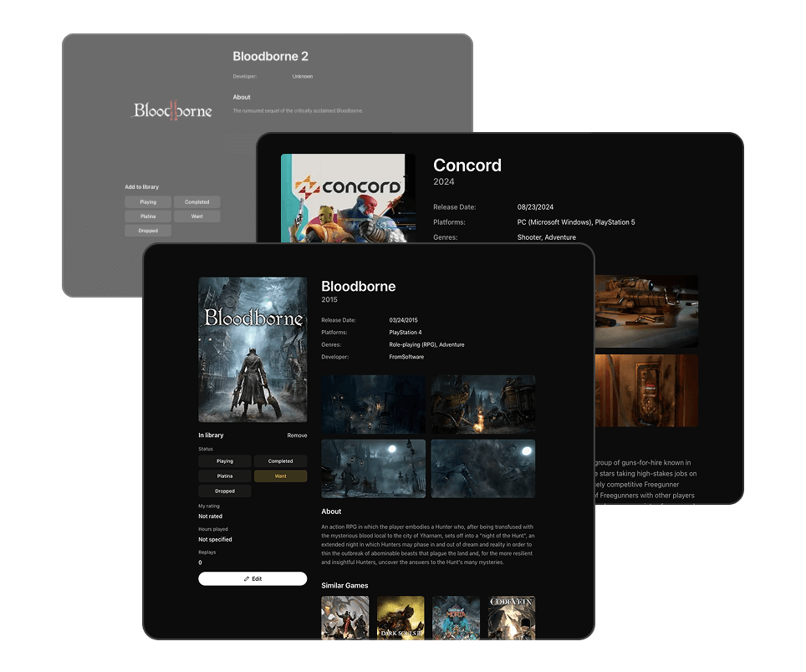This screenshot has height=672, width=806.
Task: Open the moonlit cemetery screenshot of Bloodborne
Action: pyautogui.click(x=374, y=468)
